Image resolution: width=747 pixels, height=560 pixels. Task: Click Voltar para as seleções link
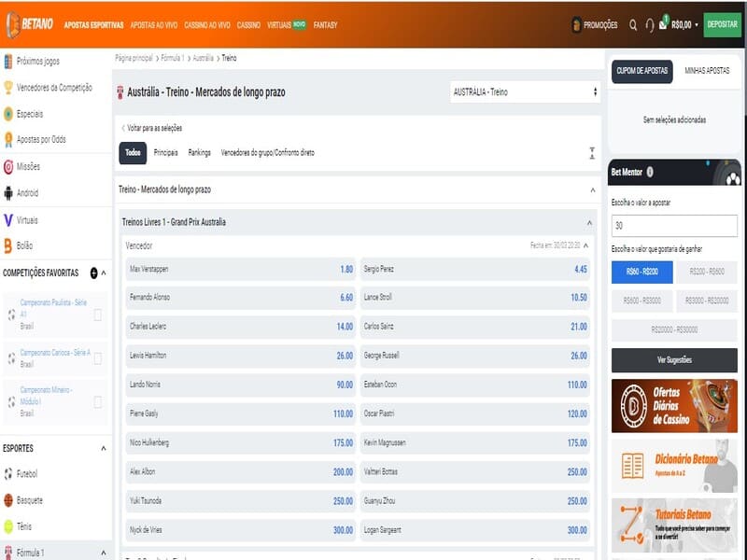(152, 128)
